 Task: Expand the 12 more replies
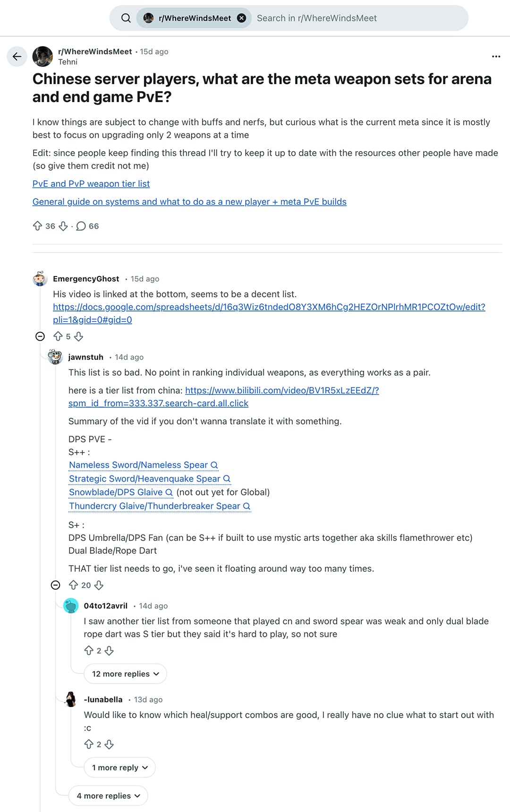tap(125, 674)
